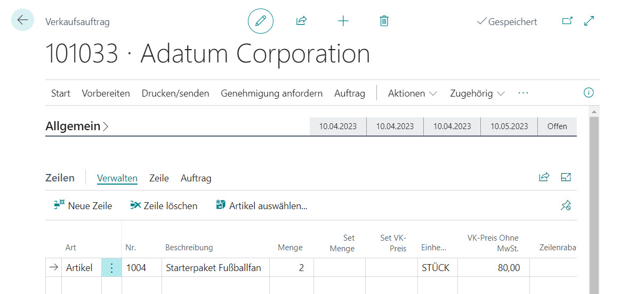The image size is (644, 294).
Task: Click the Art column header
Action: tap(70, 248)
